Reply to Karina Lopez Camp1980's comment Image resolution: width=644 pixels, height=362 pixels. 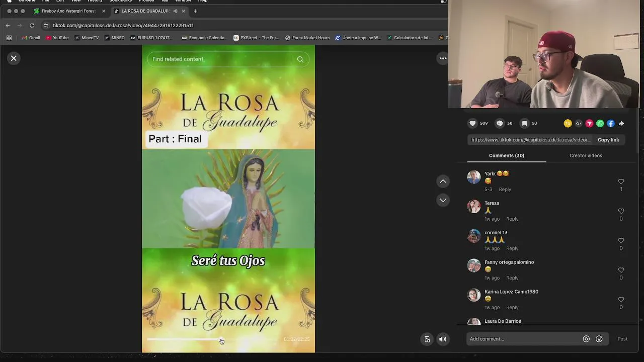[x=512, y=307]
